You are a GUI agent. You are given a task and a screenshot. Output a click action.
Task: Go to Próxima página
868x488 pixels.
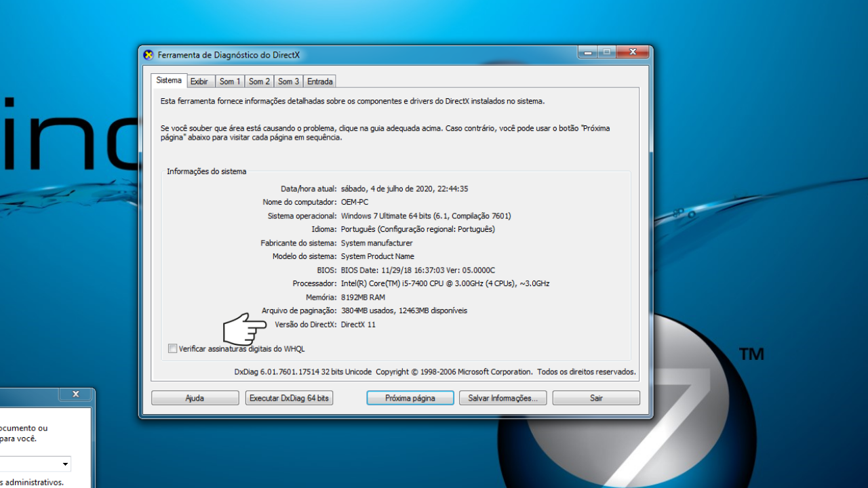[x=410, y=398]
